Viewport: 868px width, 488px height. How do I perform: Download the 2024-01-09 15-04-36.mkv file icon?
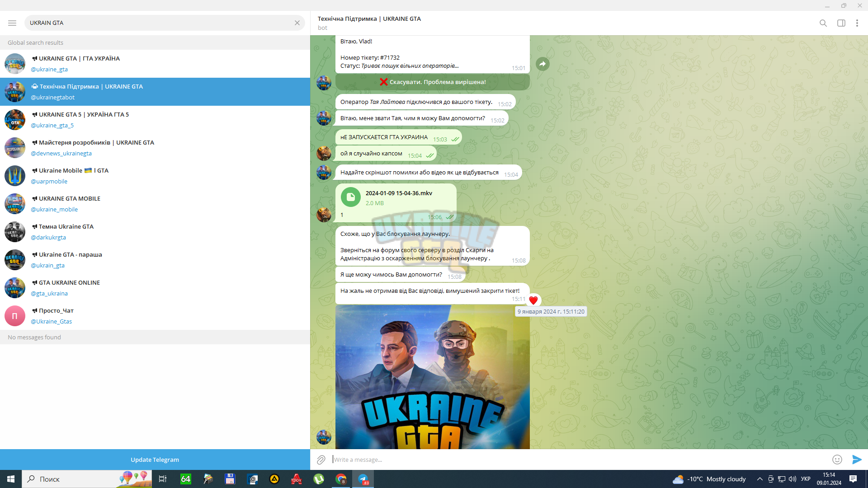click(351, 197)
